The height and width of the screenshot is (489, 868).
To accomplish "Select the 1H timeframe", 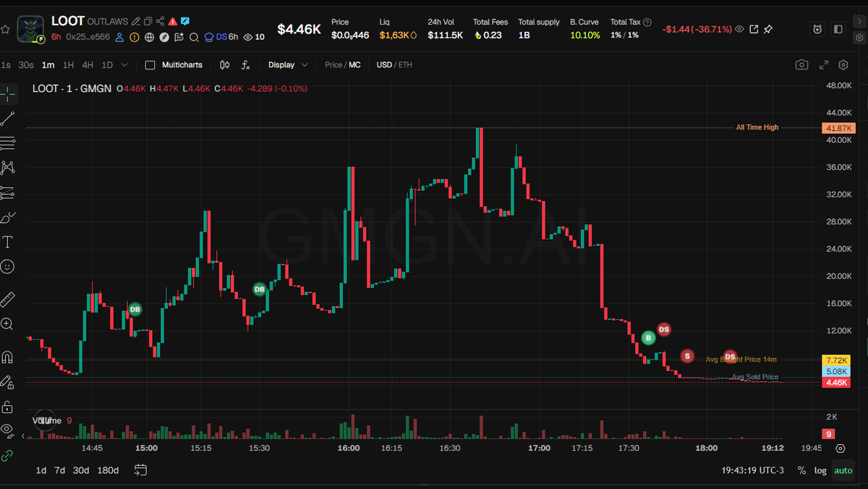I will [68, 65].
